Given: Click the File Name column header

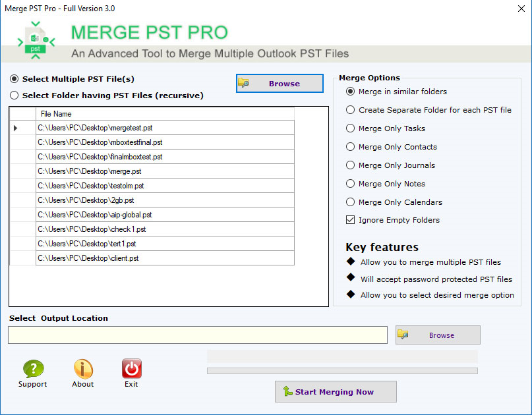Looking at the screenshot, I should point(165,114).
